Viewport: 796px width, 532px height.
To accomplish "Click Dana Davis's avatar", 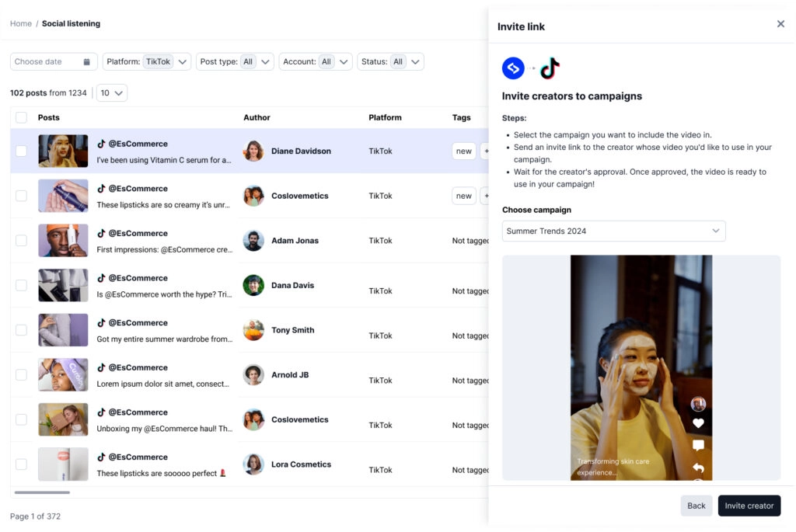I will [x=253, y=285].
